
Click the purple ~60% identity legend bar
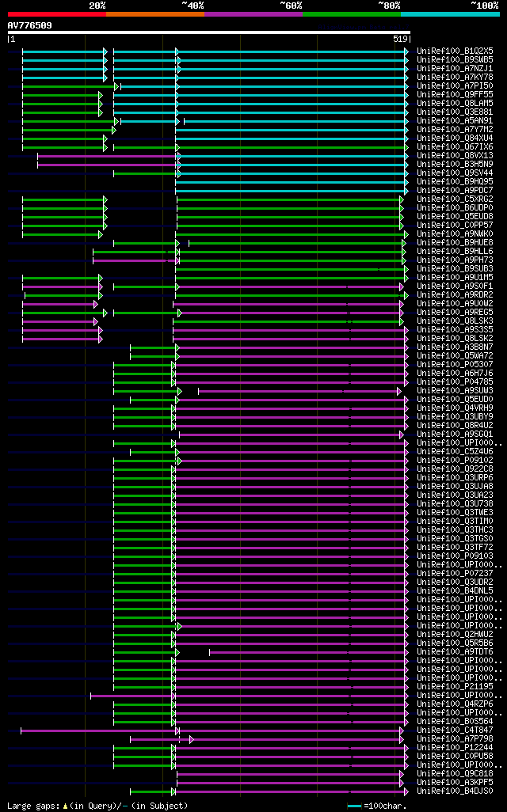click(x=253, y=14)
